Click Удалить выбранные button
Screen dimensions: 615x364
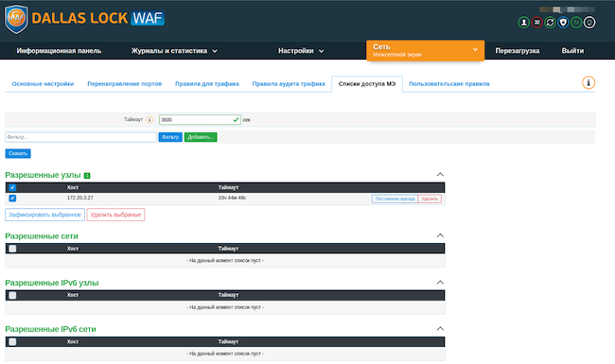(x=115, y=215)
